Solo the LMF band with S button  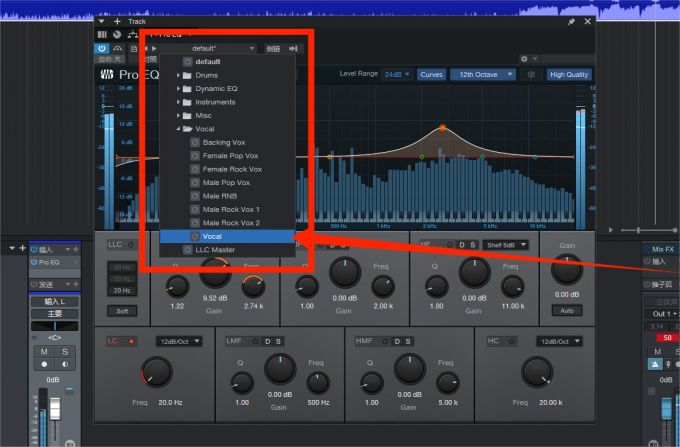278,342
